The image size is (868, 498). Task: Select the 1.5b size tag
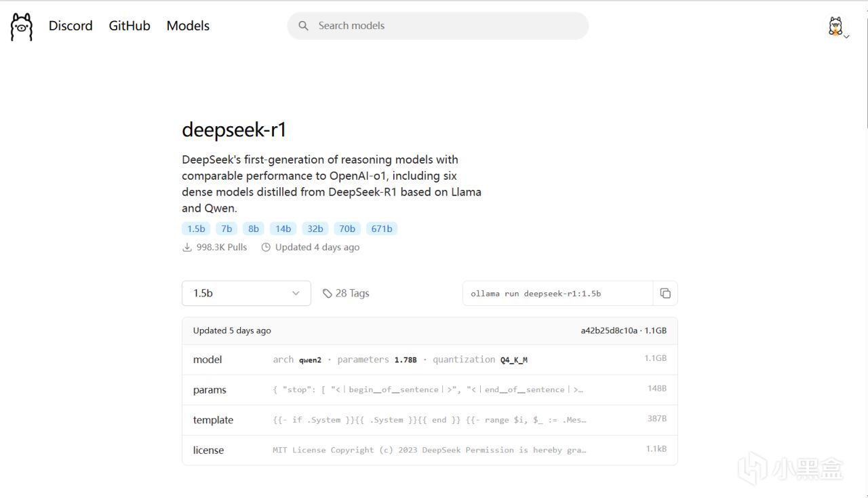click(196, 229)
